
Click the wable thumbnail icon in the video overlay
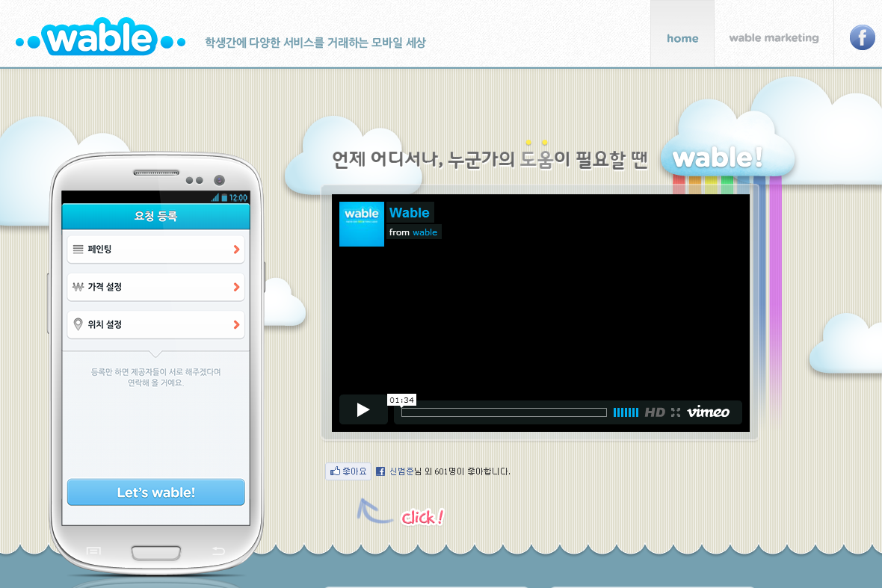click(x=361, y=223)
